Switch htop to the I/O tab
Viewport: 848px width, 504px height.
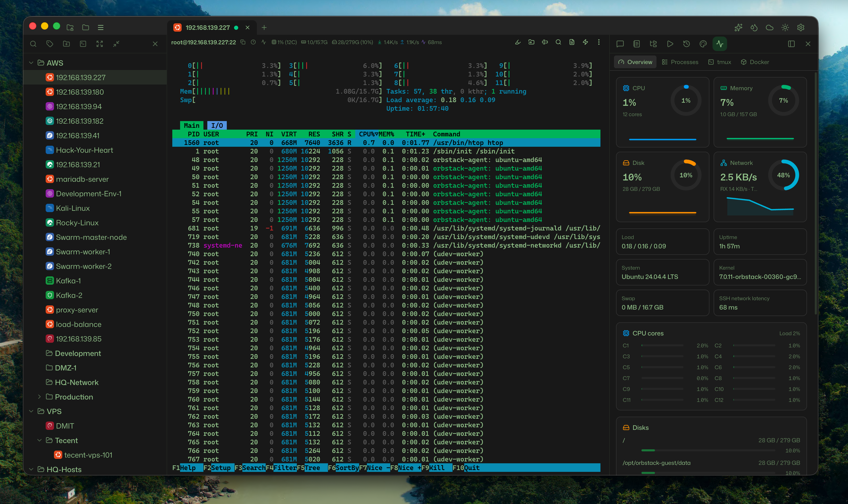click(x=217, y=126)
